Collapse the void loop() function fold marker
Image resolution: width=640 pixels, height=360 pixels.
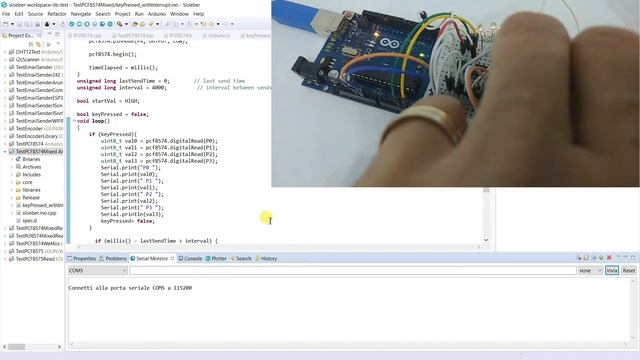click(x=74, y=121)
